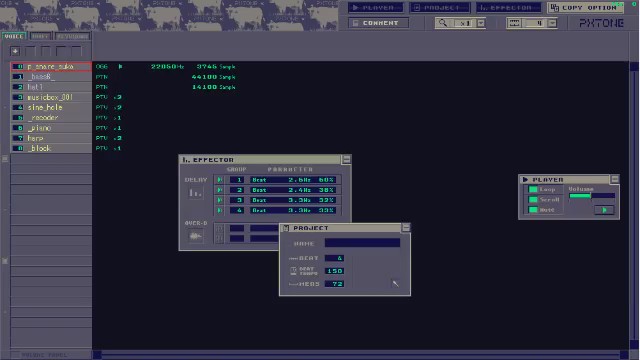The width and height of the screenshot is (640, 360).
Task: Click play indicator for delay group 3
Action: [220, 200]
